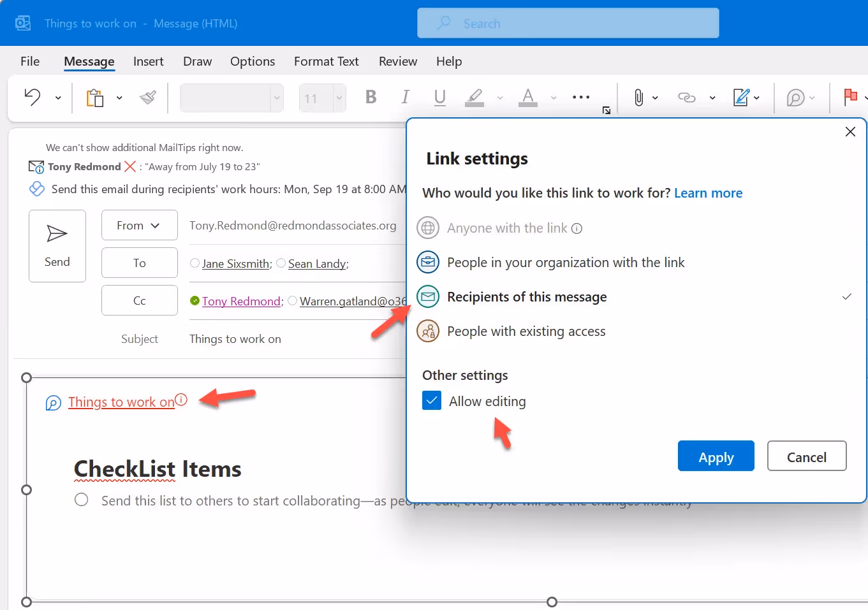Click the Attach File paperclip icon
868x610 pixels.
point(638,98)
